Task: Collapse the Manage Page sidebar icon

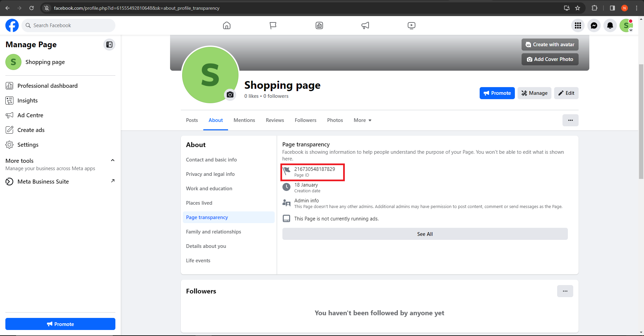Action: click(109, 45)
